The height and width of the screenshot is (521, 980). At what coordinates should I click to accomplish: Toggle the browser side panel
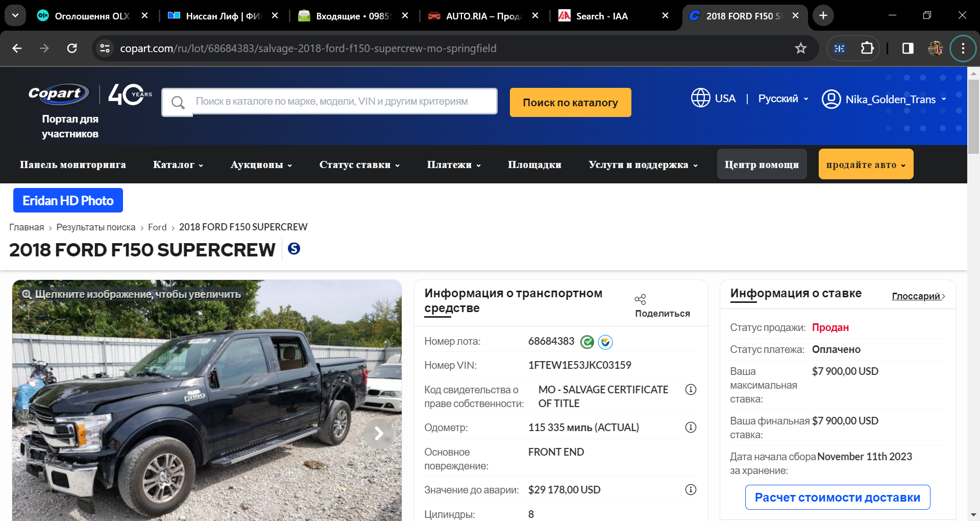[908, 49]
